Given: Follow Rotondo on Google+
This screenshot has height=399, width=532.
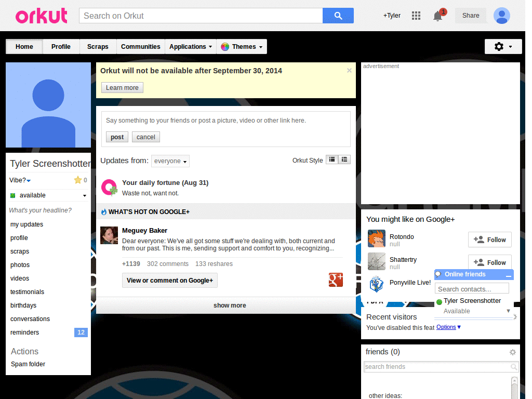Looking at the screenshot, I should point(489,240).
